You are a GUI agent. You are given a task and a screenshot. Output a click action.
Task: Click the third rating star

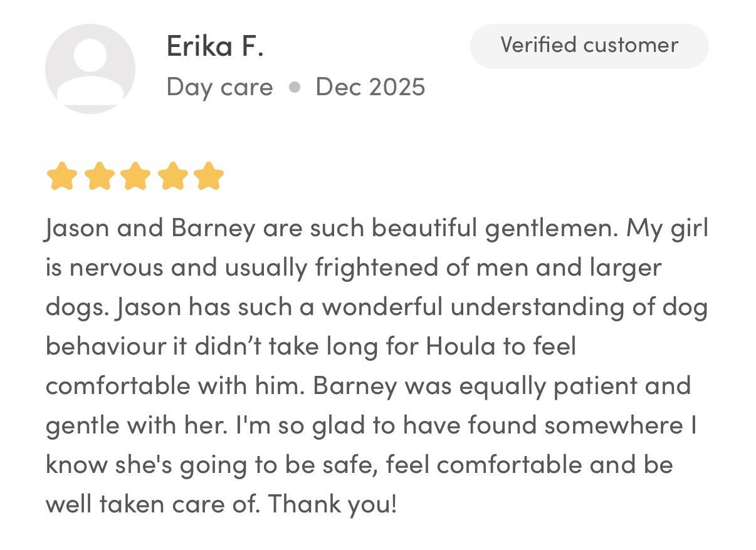[x=135, y=176]
